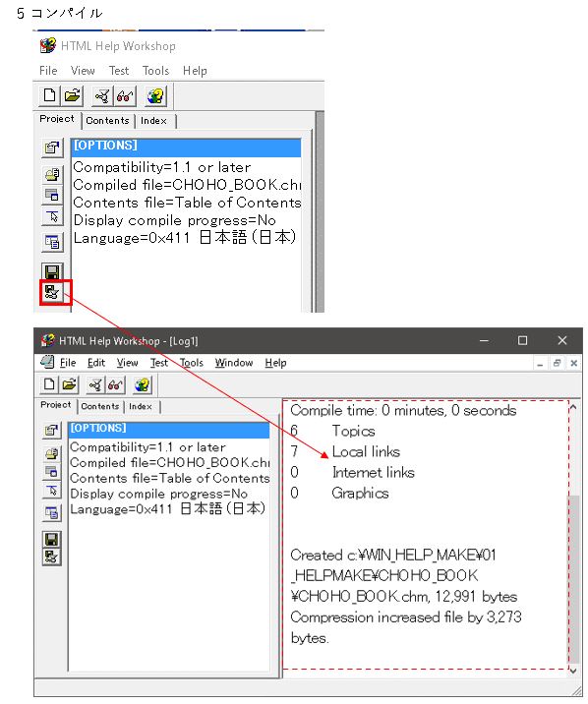The image size is (588, 704).
Task: Switch to the Contents tab in the top window
Action: click(x=108, y=121)
